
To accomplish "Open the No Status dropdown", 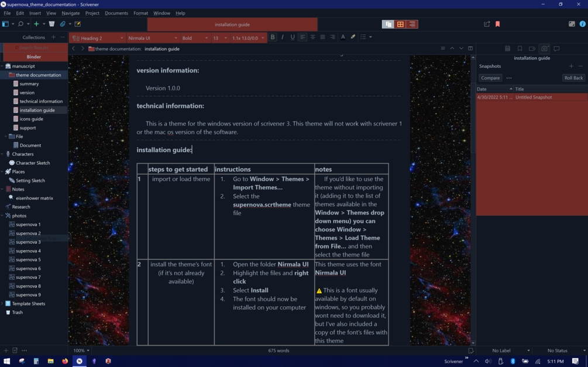I will click(566, 351).
